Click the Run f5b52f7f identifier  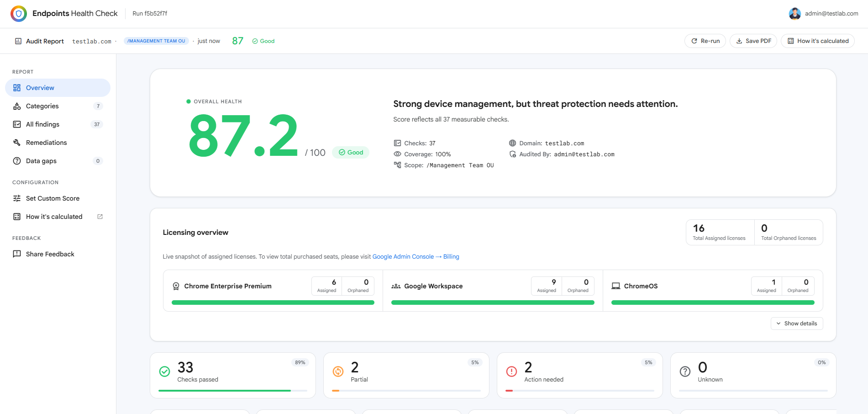(150, 14)
